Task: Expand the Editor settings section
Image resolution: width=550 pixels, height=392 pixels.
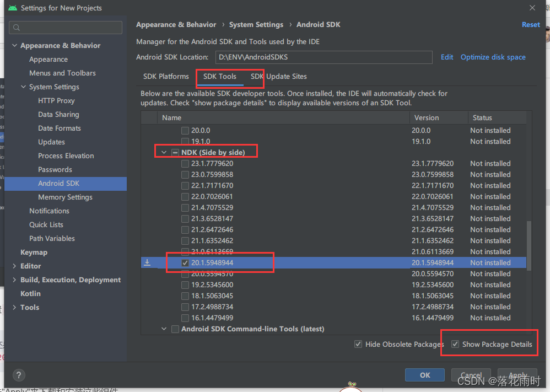Action: pyautogui.click(x=14, y=266)
